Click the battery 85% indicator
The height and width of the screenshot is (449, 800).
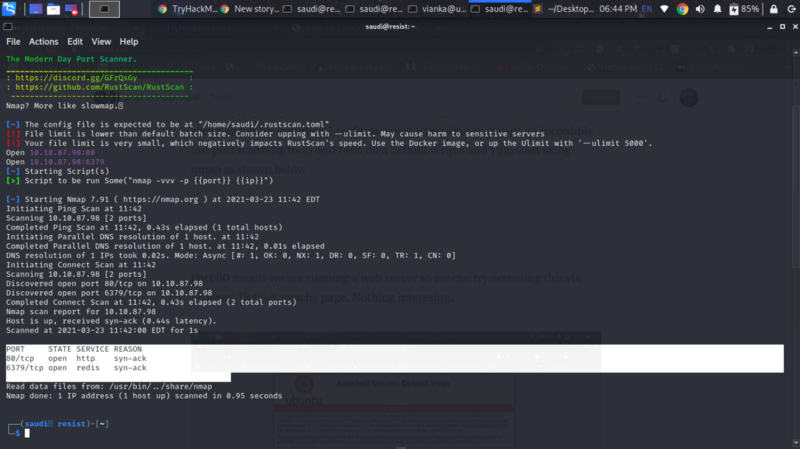coord(744,9)
